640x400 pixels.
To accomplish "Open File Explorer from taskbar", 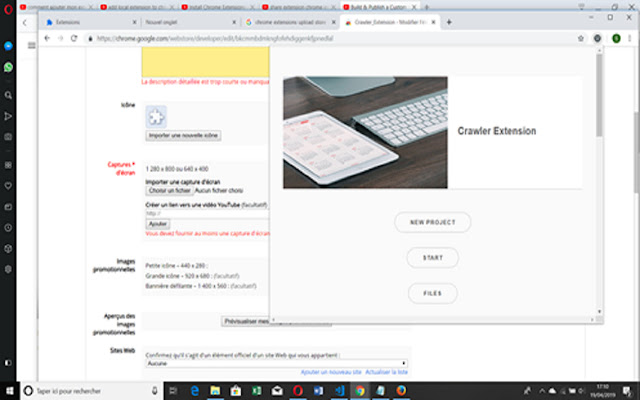I will pos(215,391).
